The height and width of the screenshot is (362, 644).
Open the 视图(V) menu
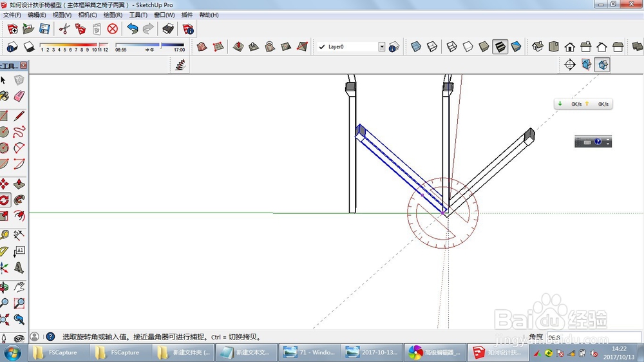62,15
